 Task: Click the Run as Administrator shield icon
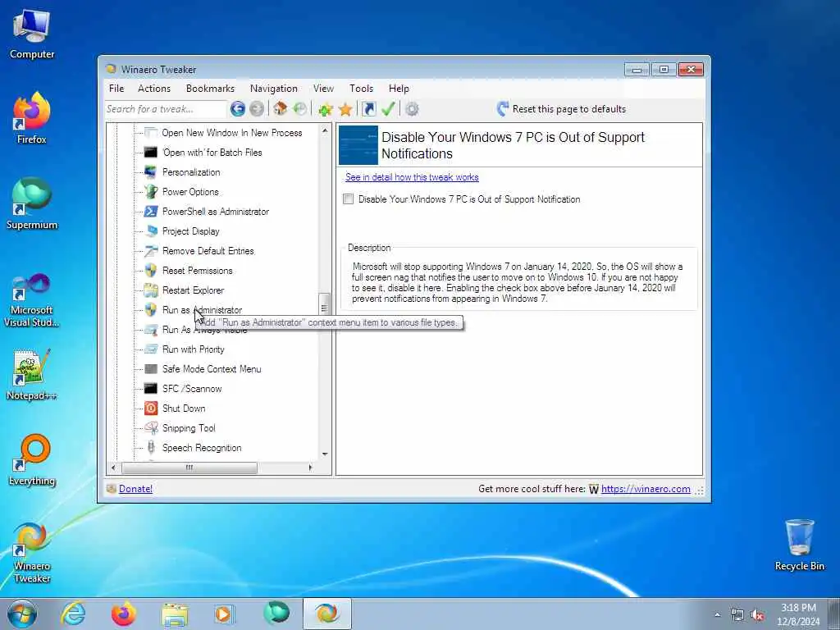(151, 309)
